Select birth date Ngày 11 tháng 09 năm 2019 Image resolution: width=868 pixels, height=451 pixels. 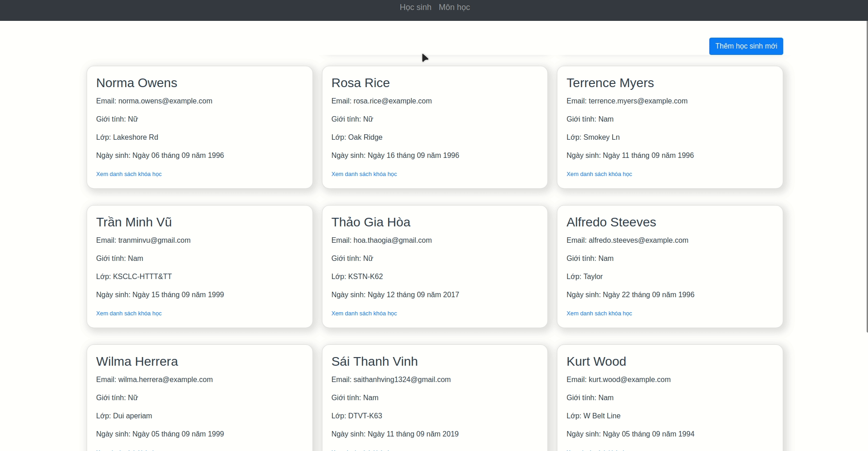(413, 434)
